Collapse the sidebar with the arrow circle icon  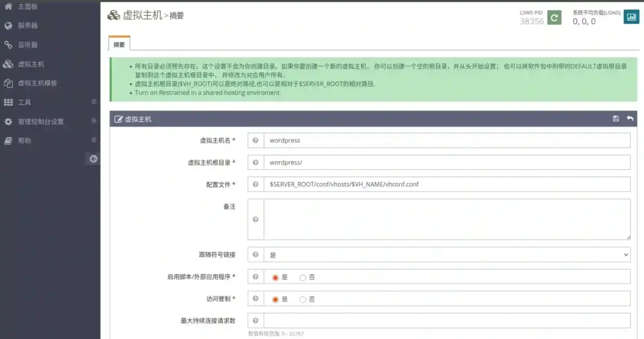coord(93,159)
